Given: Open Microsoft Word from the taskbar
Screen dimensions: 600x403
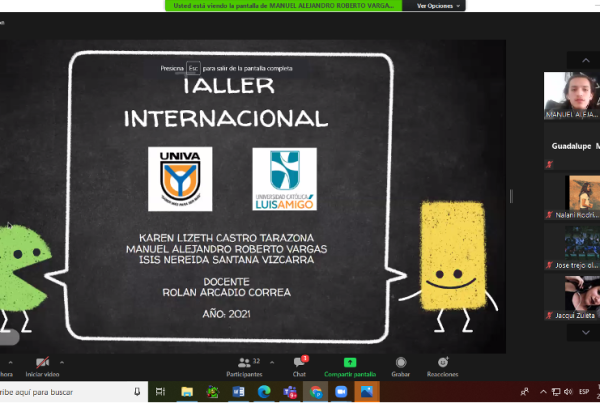Looking at the screenshot, I should [238, 392].
